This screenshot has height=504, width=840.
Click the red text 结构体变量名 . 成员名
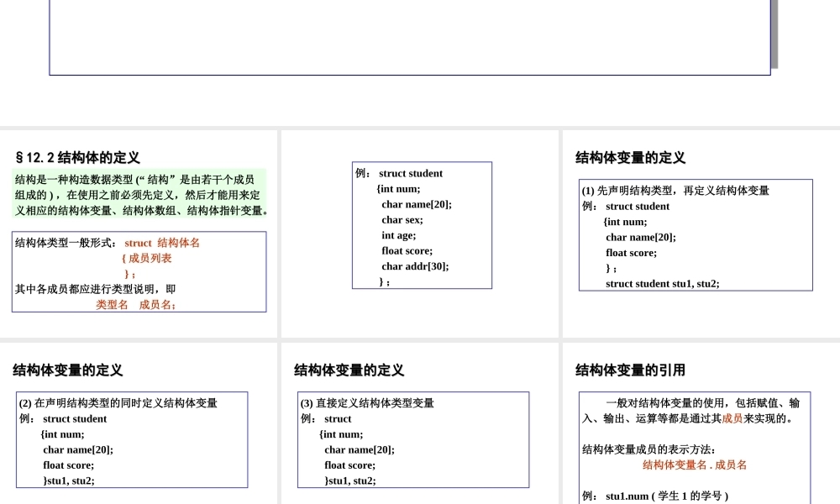tap(695, 465)
